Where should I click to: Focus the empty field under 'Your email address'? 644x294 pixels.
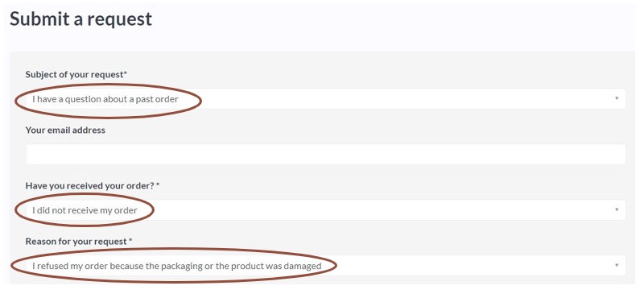[326, 154]
